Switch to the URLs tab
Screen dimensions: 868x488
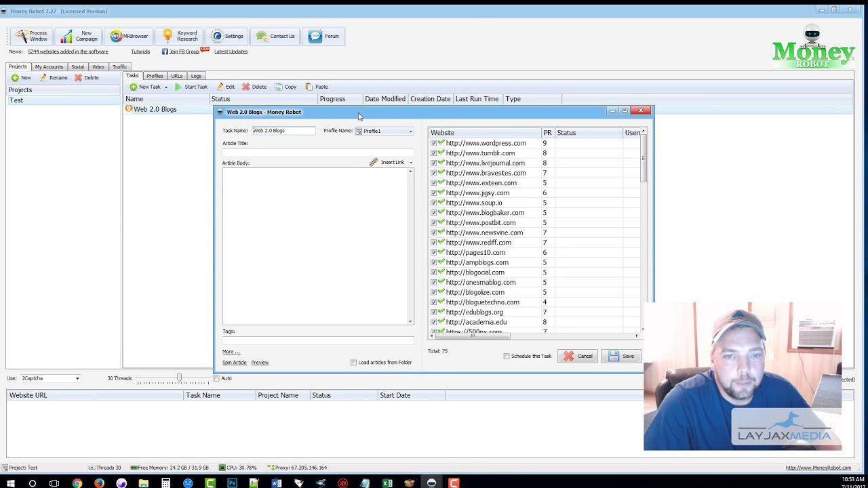tap(177, 76)
